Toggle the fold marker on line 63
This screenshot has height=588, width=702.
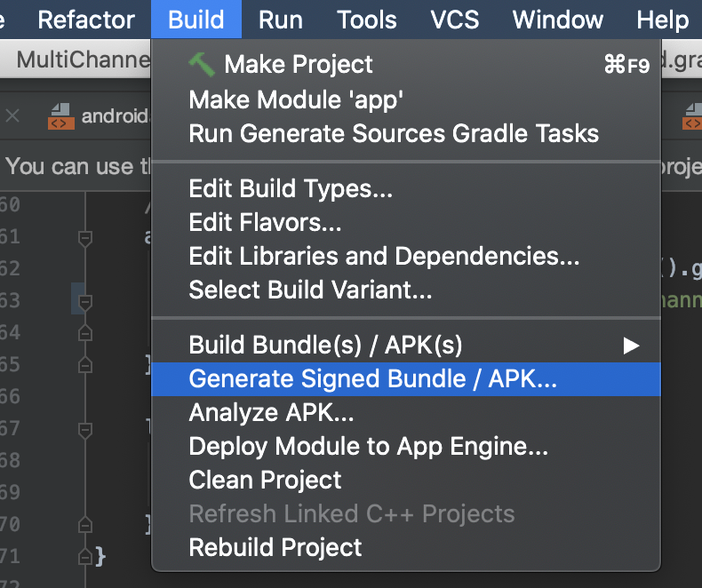[85, 302]
